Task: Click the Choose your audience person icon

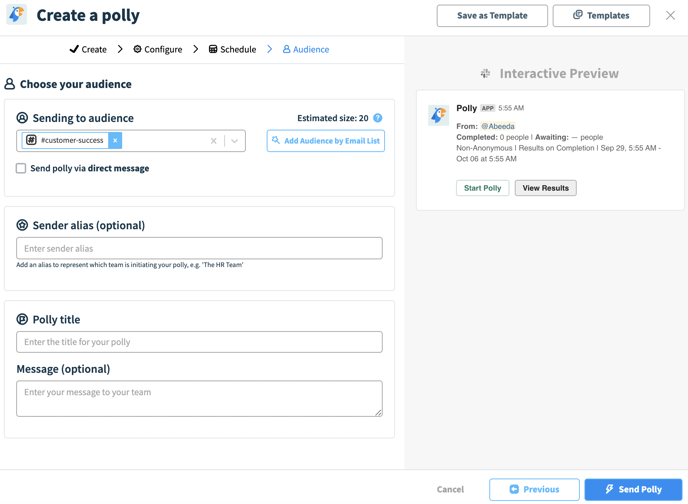Action: (x=10, y=84)
